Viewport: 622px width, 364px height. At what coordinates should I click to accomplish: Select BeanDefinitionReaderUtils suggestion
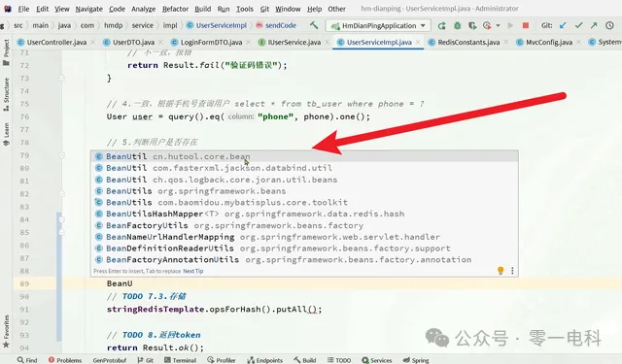coord(304,248)
